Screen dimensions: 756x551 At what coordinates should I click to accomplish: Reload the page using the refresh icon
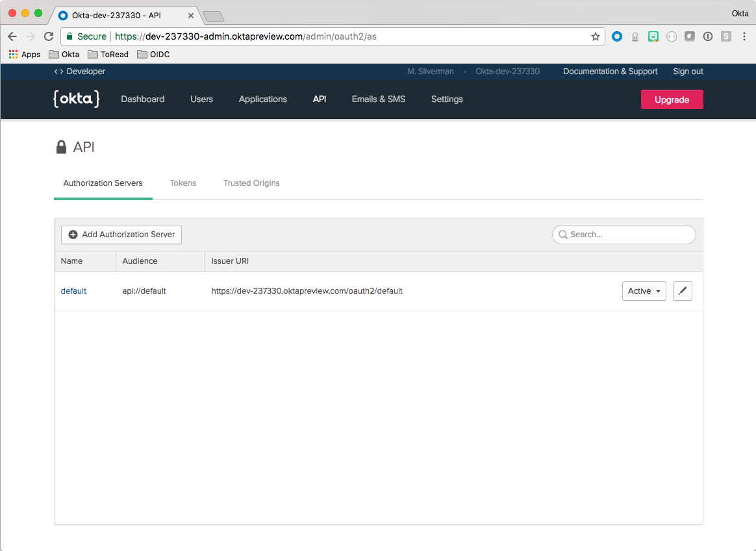tap(49, 36)
